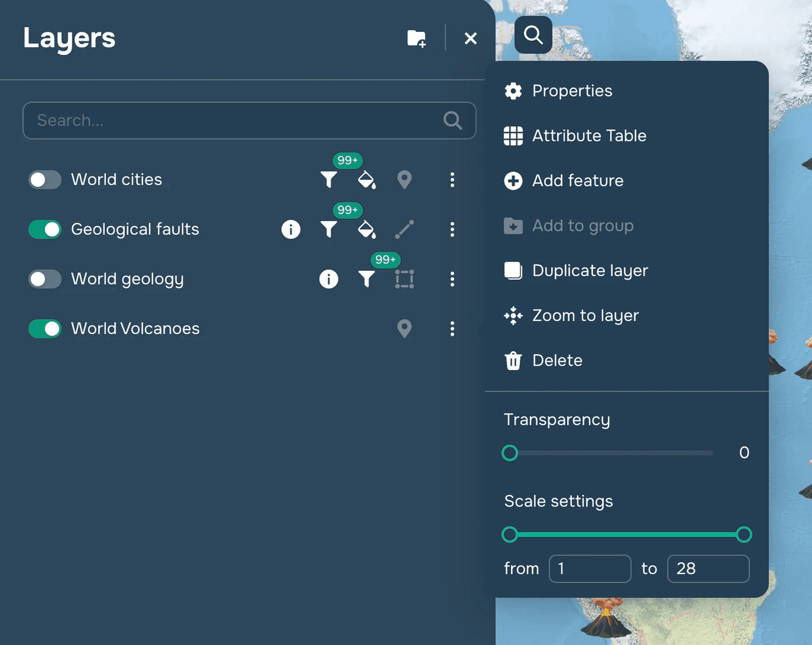The height and width of the screenshot is (645, 812).
Task: Open style paint bucket for Geological faults
Action: (366, 230)
